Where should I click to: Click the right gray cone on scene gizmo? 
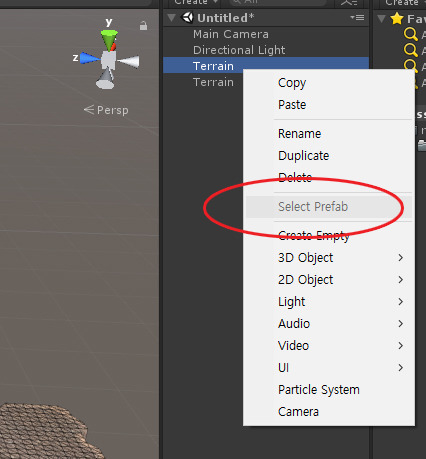[x=129, y=62]
